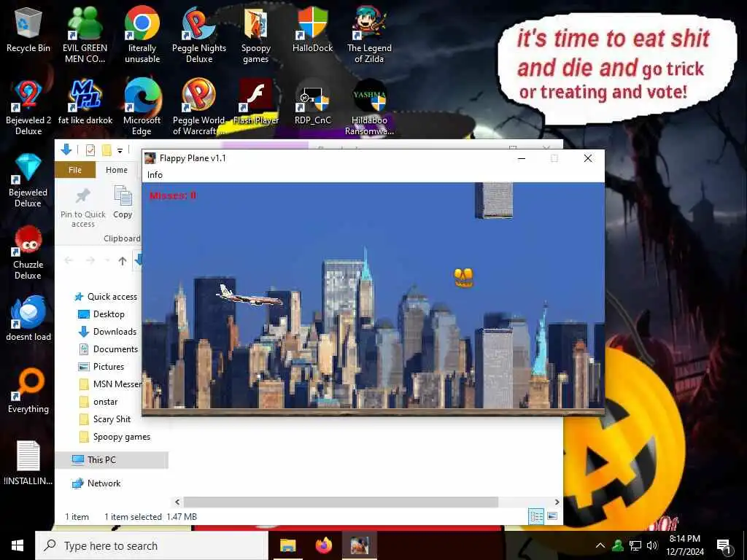Open the Info menu in Flappy Plane
The image size is (747, 560).
pyautogui.click(x=155, y=175)
